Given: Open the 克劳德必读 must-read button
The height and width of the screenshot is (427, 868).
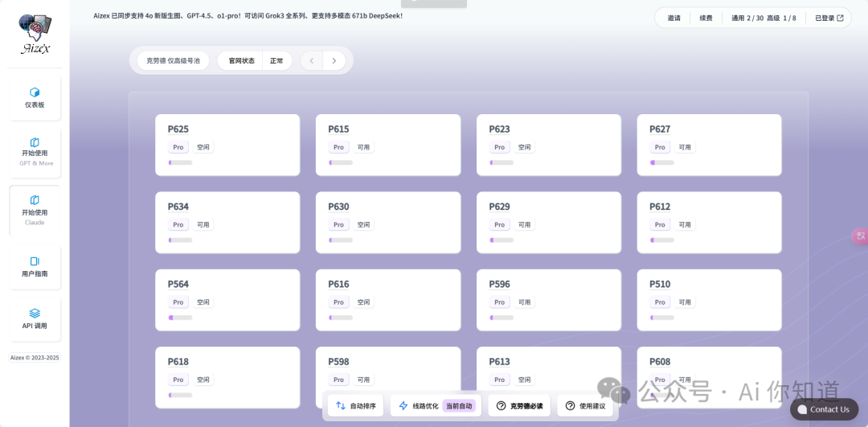Looking at the screenshot, I should pos(519,406).
